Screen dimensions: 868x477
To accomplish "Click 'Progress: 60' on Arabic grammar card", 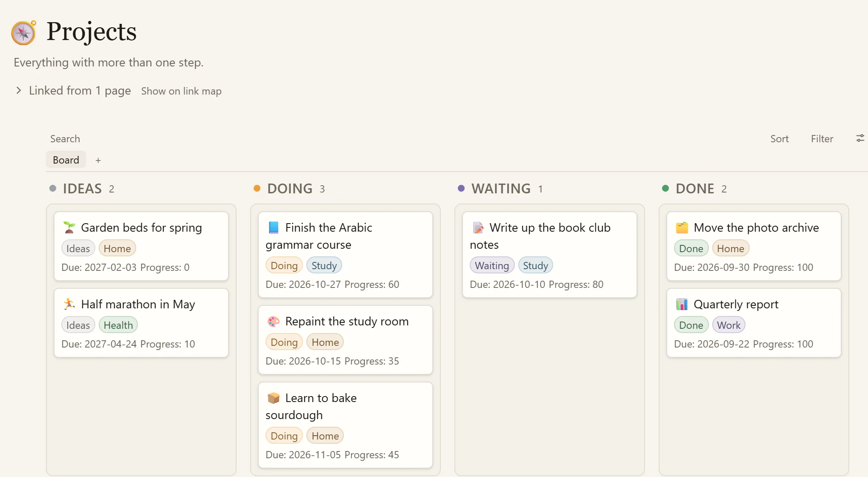I will pos(372,284).
